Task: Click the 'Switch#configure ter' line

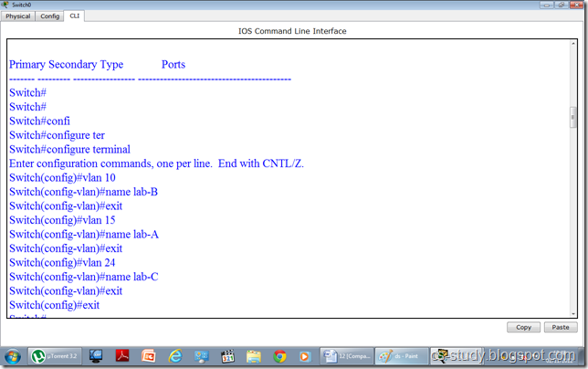Action: [x=57, y=135]
